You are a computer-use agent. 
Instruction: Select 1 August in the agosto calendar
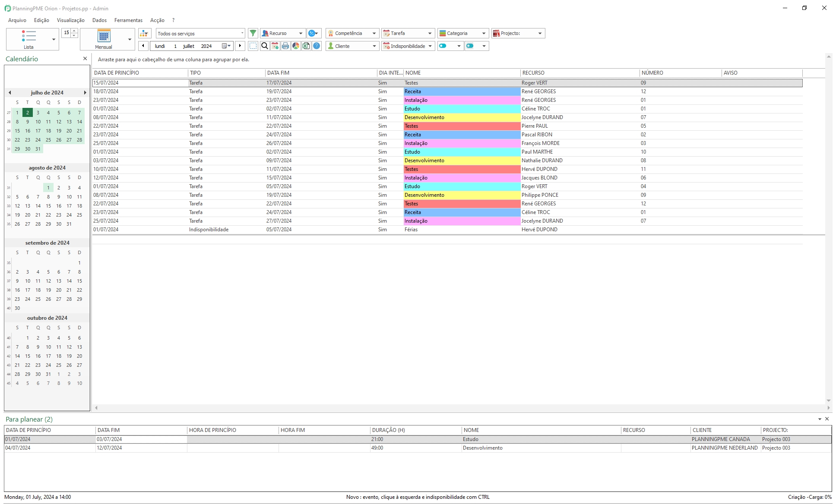coord(48,188)
